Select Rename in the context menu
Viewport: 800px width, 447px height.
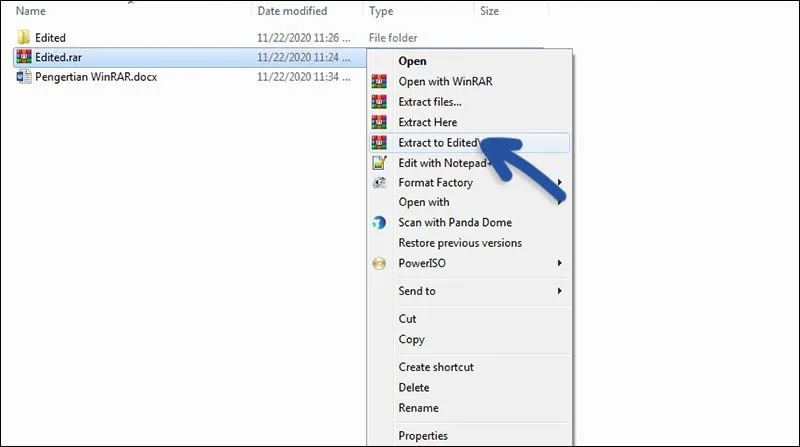tap(469, 408)
